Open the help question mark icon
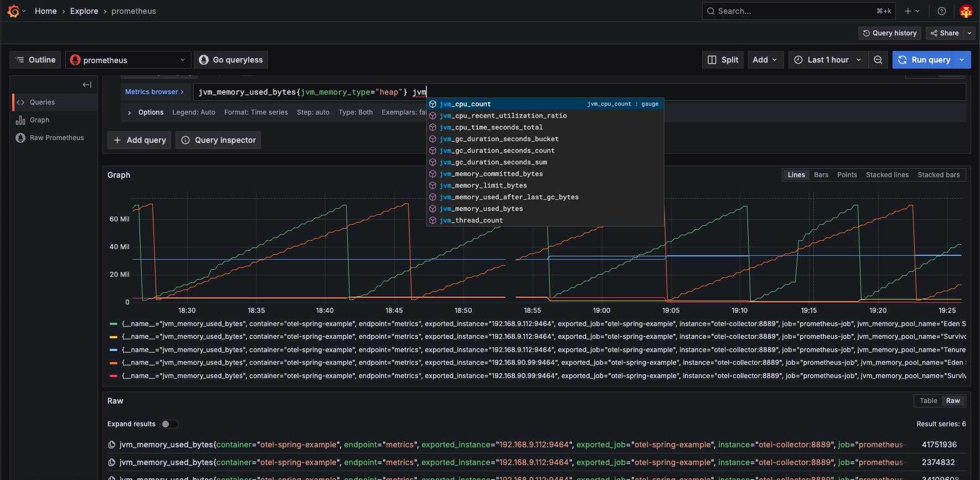Viewport: 980px width, 480px height. click(942, 11)
